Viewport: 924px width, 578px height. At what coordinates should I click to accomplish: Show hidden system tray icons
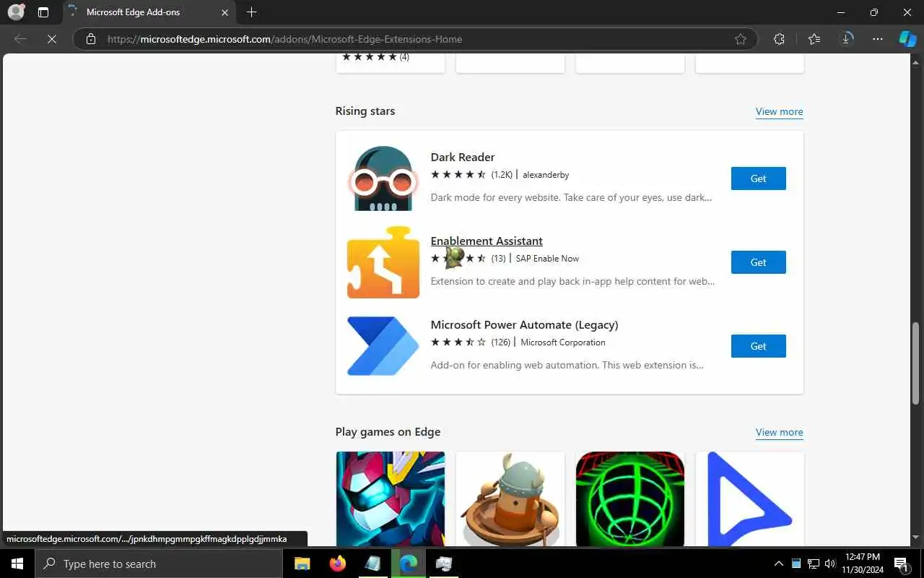point(778,564)
